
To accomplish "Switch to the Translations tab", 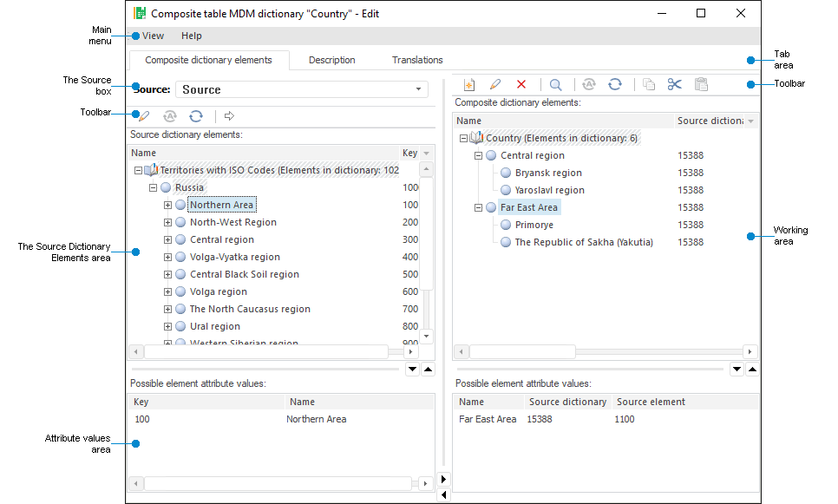I will [416, 60].
